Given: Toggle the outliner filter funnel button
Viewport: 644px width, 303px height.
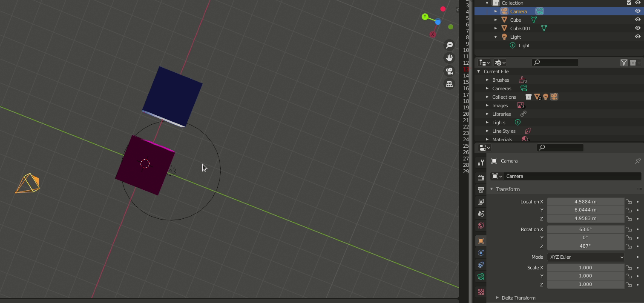Looking at the screenshot, I should [624, 63].
